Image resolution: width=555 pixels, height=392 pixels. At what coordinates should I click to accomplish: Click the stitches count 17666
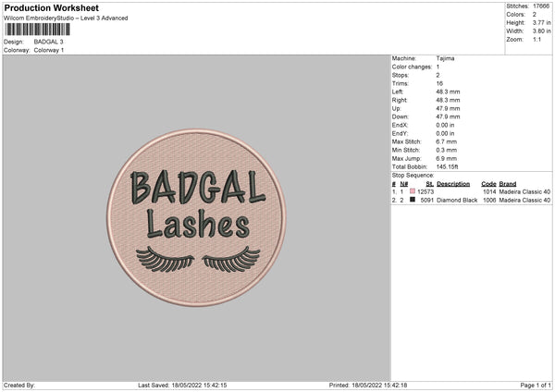541,6
